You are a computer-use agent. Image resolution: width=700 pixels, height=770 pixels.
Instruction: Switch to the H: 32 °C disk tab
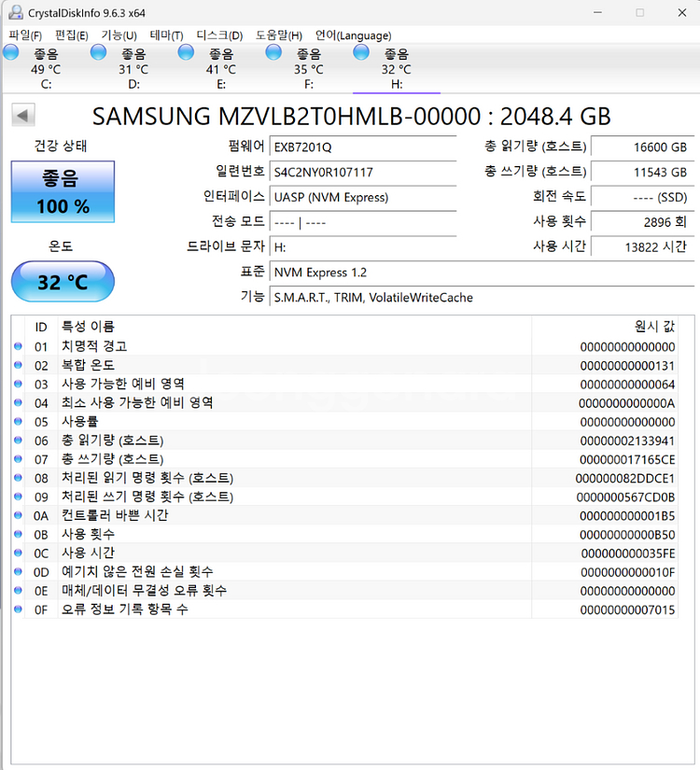[397, 69]
